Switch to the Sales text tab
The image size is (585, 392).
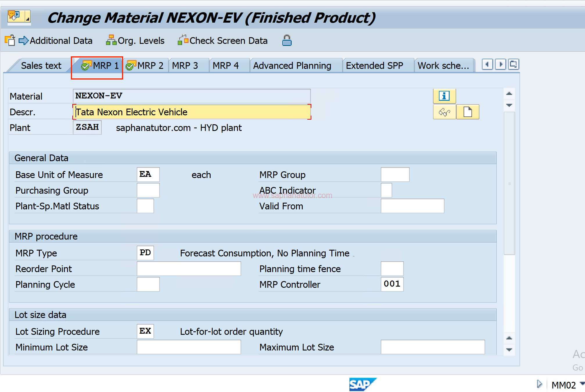click(41, 66)
